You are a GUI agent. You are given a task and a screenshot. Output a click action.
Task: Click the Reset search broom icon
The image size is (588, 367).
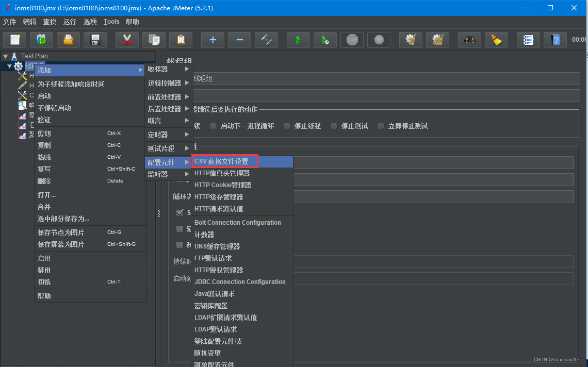(x=497, y=40)
